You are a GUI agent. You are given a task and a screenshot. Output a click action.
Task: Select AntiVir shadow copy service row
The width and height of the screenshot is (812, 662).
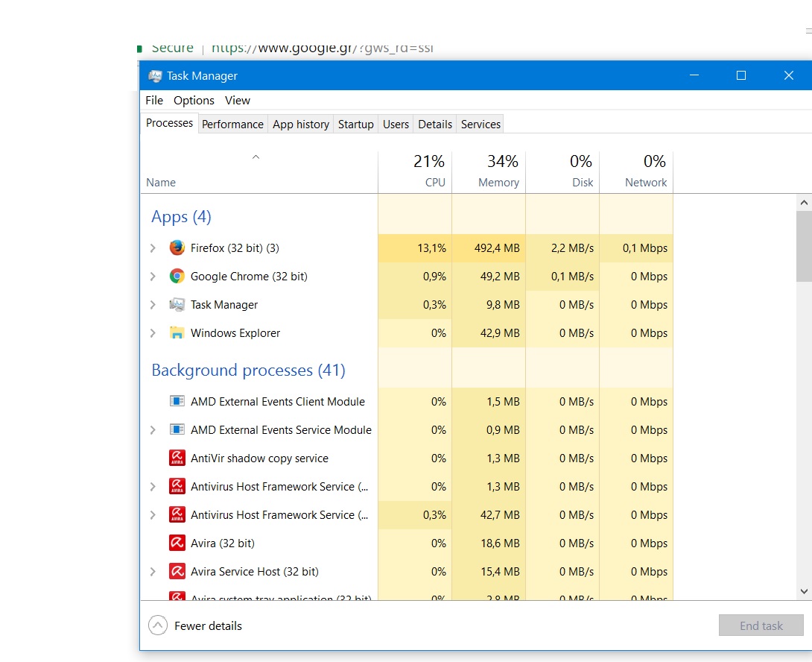coord(407,458)
